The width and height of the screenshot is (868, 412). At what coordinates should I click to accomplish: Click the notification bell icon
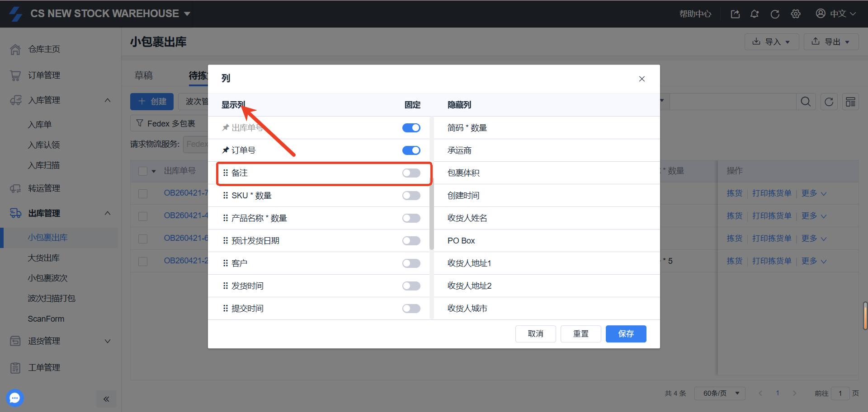tap(755, 14)
